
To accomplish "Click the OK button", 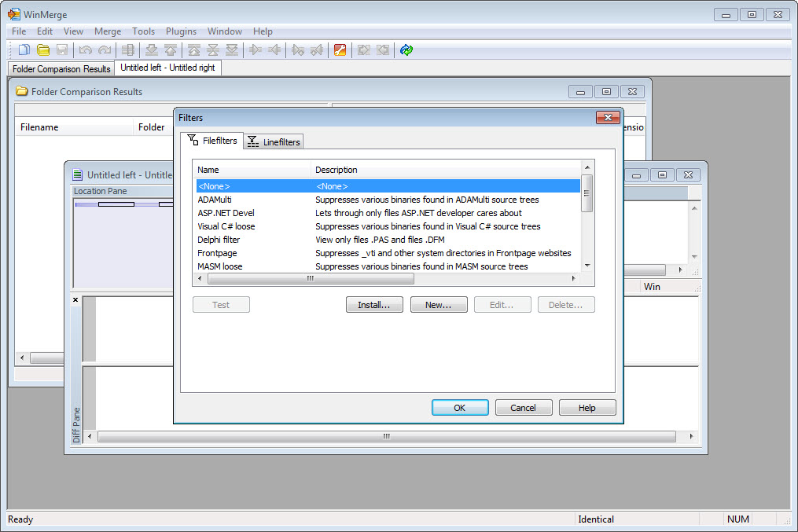I will pos(460,407).
